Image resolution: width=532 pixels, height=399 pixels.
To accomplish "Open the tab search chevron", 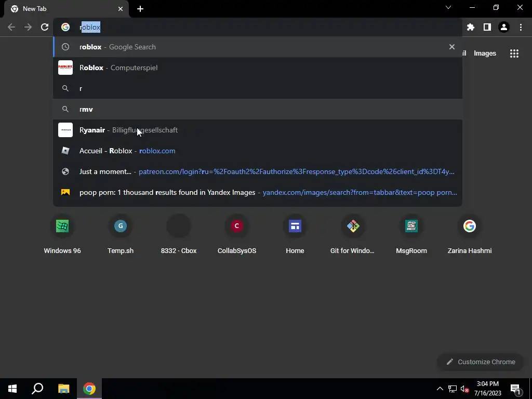I will tap(448, 7).
